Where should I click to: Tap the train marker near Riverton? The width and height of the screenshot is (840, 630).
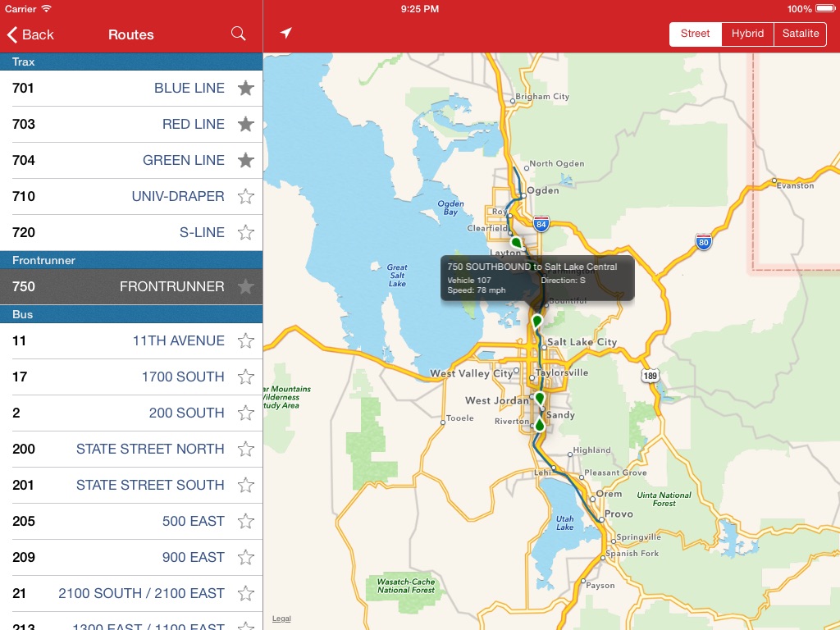(540, 426)
